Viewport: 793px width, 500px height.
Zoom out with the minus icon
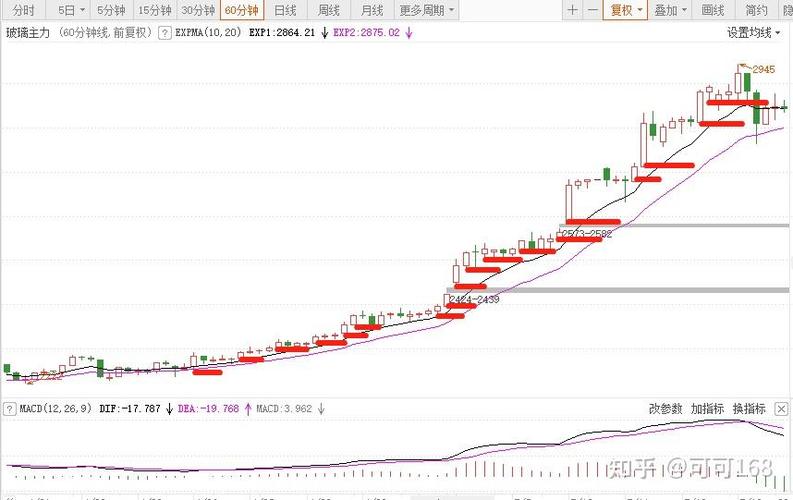[593, 10]
